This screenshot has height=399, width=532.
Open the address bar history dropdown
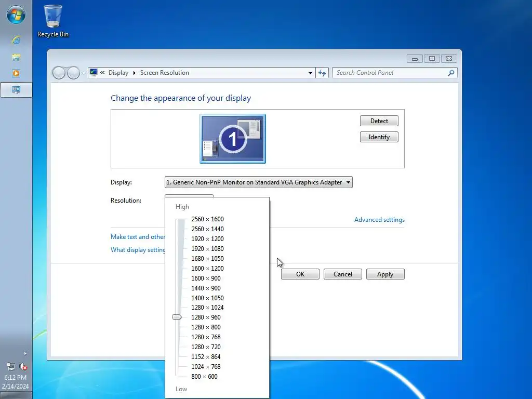click(x=310, y=73)
